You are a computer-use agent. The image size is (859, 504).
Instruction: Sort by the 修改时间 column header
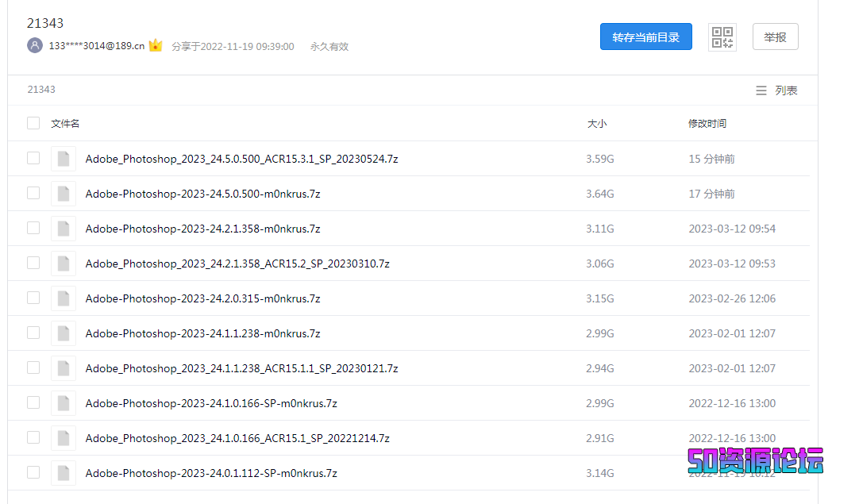(x=707, y=123)
